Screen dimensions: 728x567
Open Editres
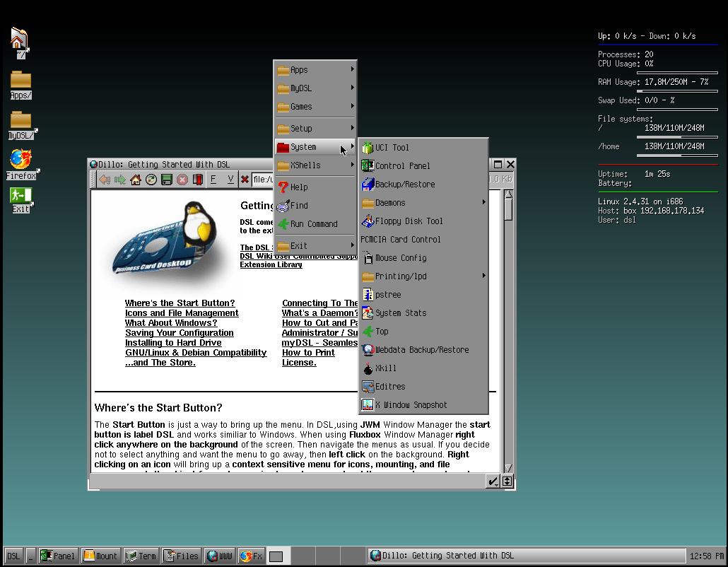click(423, 386)
